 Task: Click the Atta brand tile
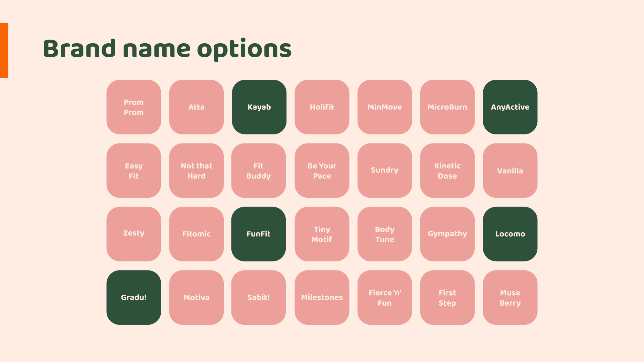point(196,107)
